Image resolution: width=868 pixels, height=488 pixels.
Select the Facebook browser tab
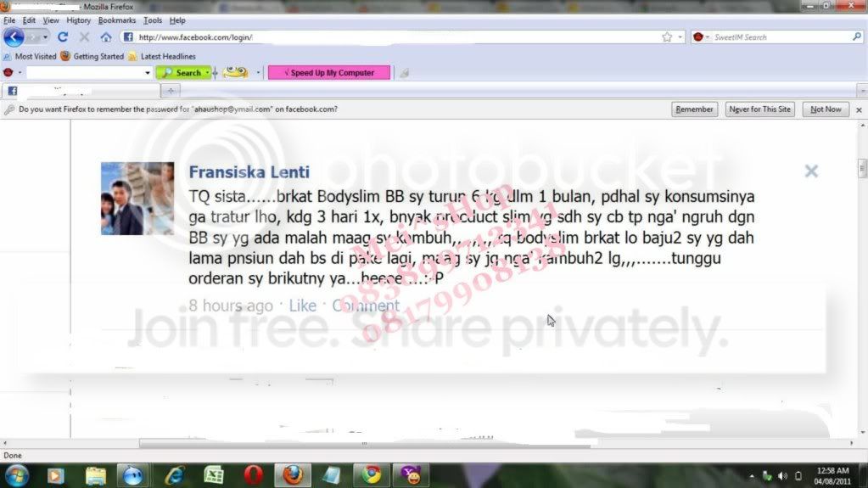click(81, 90)
